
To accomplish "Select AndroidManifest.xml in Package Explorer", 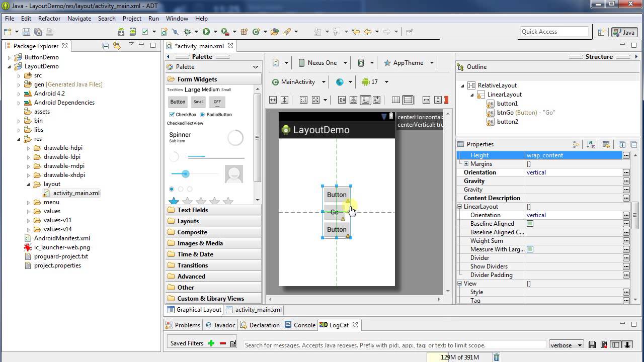I will pyautogui.click(x=62, y=238).
